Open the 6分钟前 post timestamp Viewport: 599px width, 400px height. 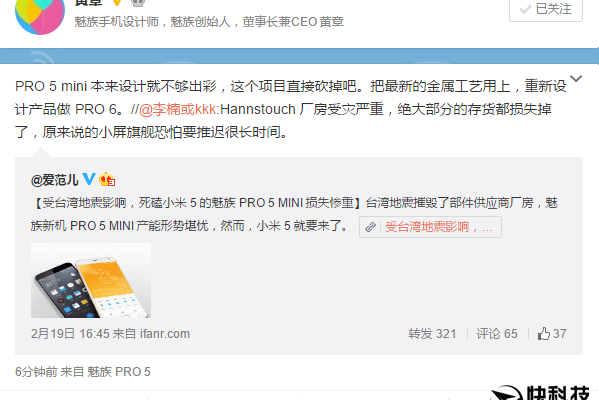36,372
